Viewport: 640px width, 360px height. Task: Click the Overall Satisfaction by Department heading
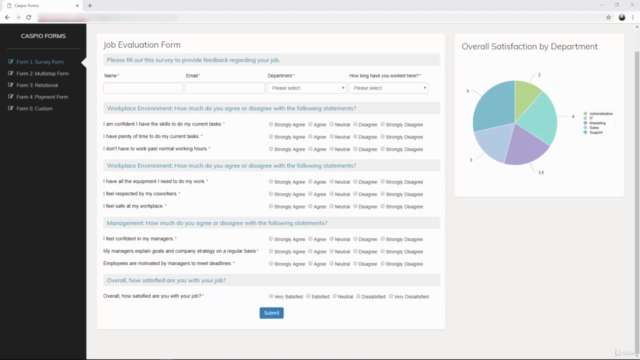click(530, 47)
